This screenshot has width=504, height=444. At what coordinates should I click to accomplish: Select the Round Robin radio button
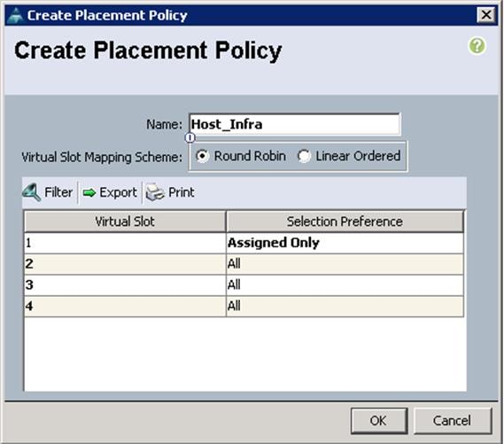coord(203,156)
